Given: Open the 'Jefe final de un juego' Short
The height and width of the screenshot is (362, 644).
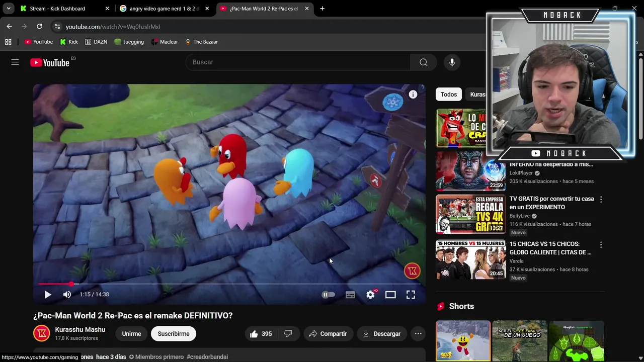Looking at the screenshot, I should pyautogui.click(x=519, y=341).
